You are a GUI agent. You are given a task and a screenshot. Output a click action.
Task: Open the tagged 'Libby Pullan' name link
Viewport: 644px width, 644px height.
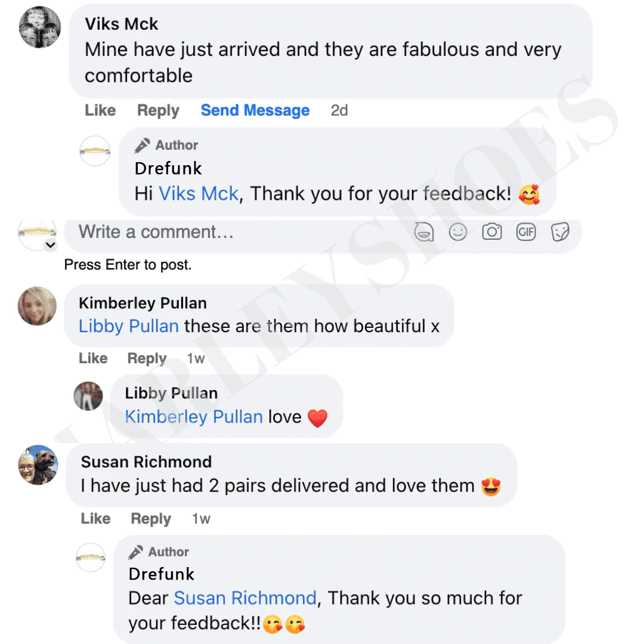[x=129, y=326]
